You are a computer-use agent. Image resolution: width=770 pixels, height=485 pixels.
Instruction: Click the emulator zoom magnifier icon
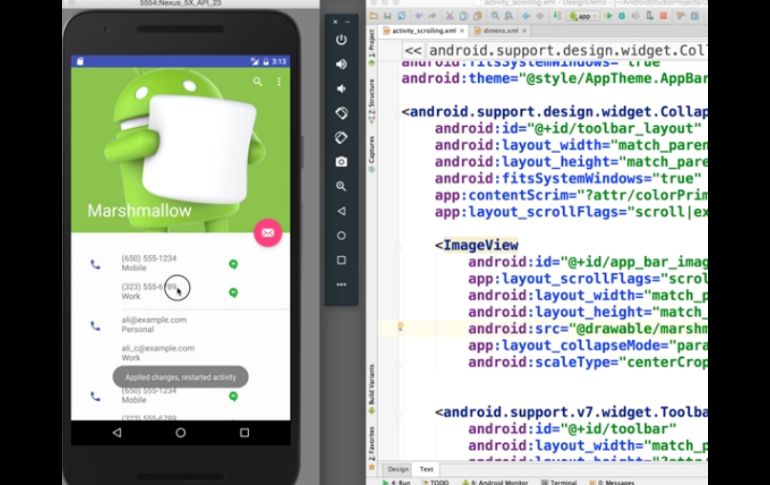[341, 186]
